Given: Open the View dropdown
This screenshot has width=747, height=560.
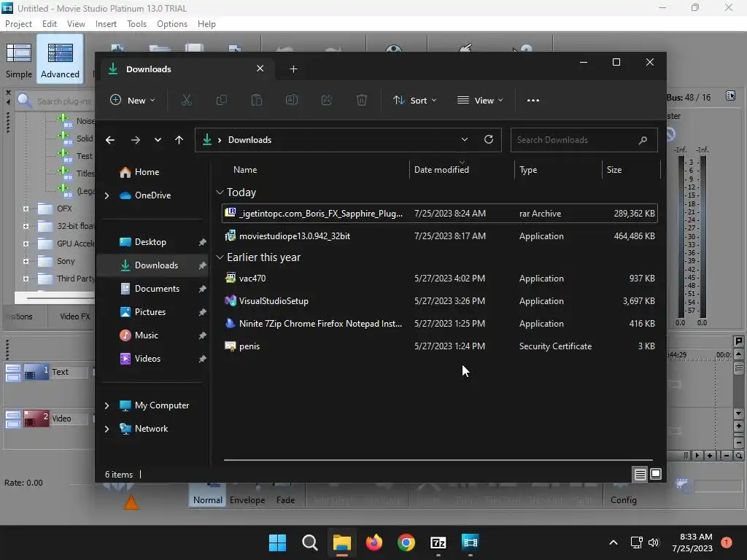Looking at the screenshot, I should pyautogui.click(x=480, y=101).
